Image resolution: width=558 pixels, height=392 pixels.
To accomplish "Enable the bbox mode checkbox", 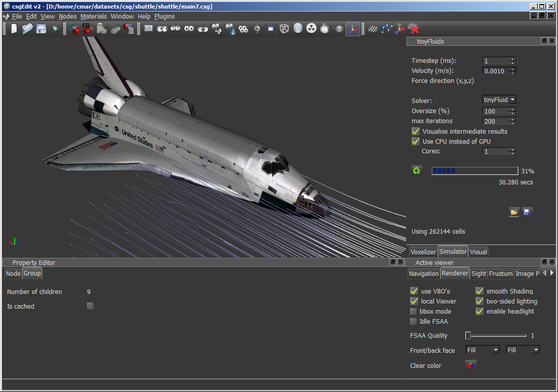I will click(x=414, y=311).
